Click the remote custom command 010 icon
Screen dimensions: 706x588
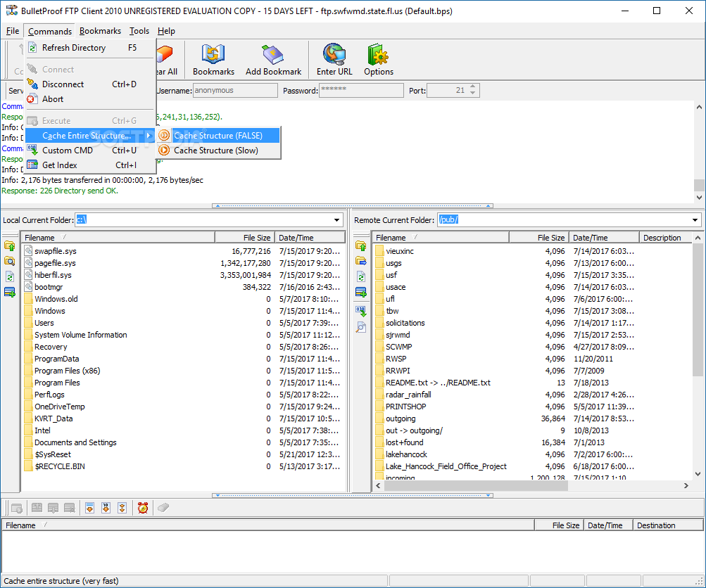(x=360, y=311)
